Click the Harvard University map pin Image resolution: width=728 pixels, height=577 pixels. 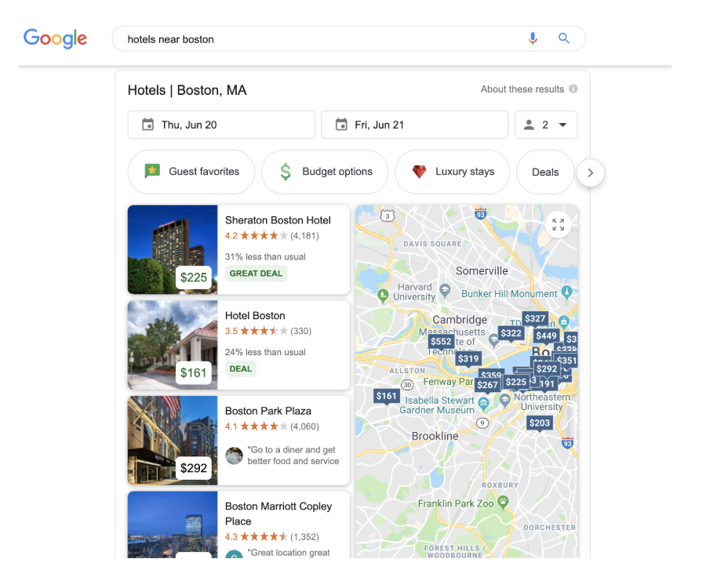click(x=445, y=290)
